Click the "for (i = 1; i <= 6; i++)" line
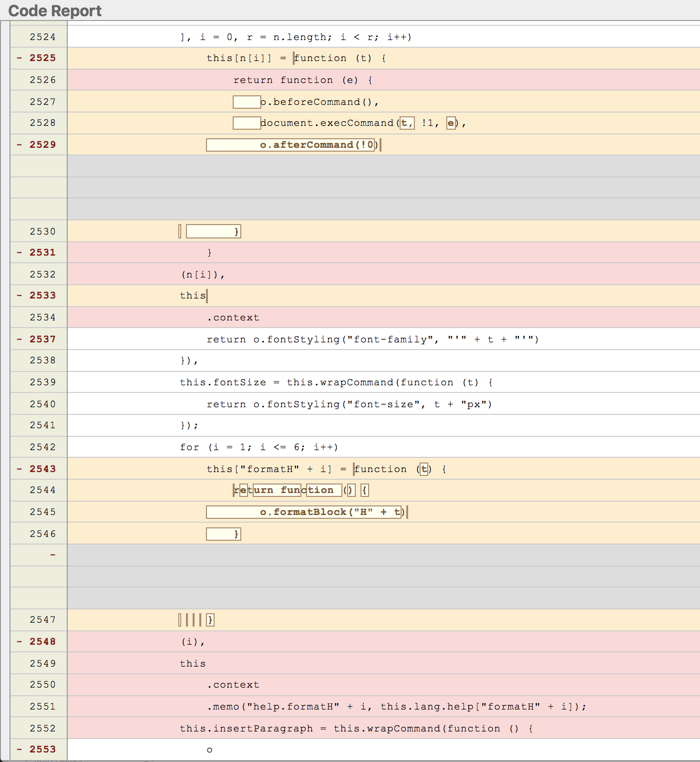 (259, 447)
